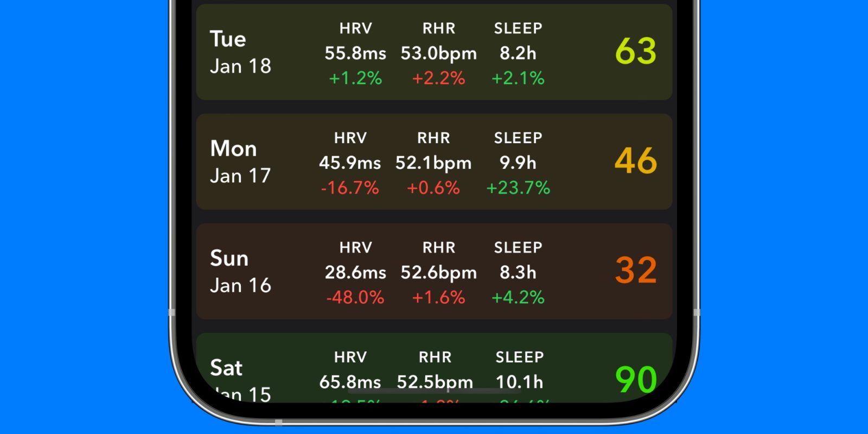Open the Tue Jan 18 date label
The height and width of the screenshot is (434, 868).
click(x=240, y=53)
